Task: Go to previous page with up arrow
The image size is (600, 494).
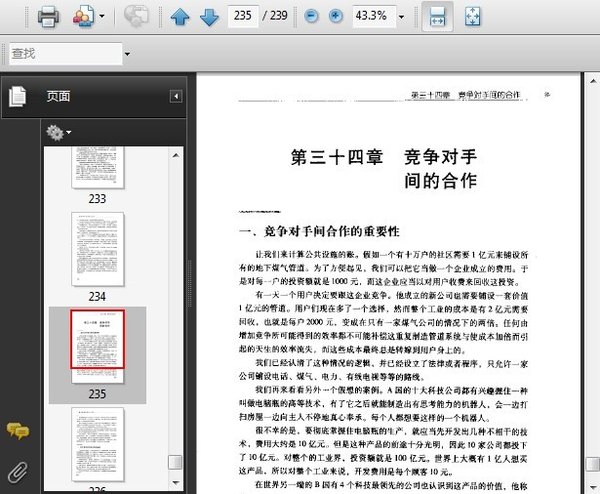Action: click(x=180, y=16)
